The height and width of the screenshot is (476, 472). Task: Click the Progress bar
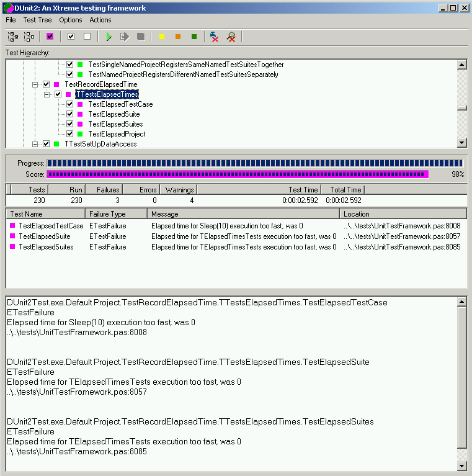point(255,163)
